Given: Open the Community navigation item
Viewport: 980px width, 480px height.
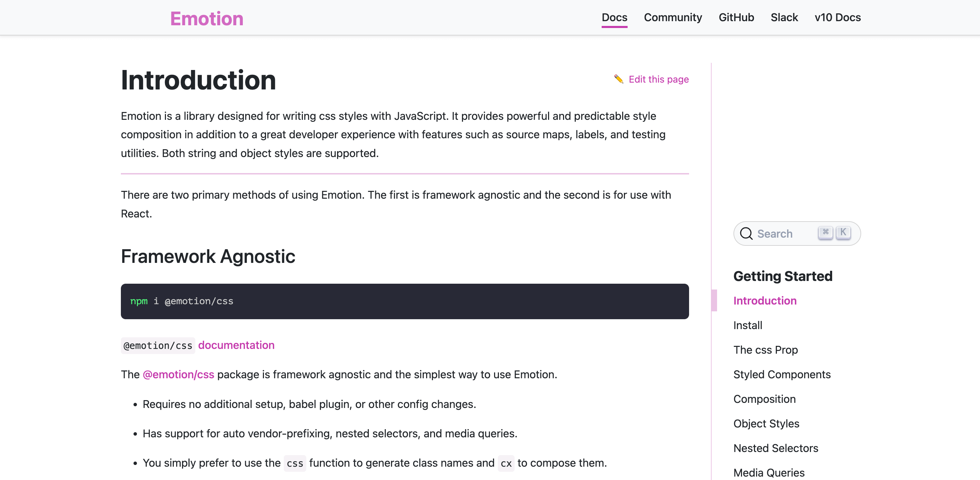Looking at the screenshot, I should 673,17.
